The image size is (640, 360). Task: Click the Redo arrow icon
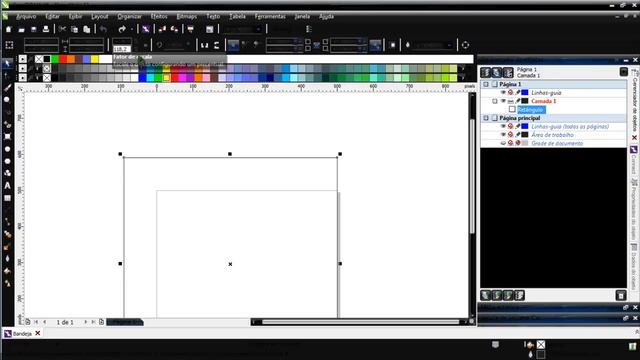(x=122, y=29)
